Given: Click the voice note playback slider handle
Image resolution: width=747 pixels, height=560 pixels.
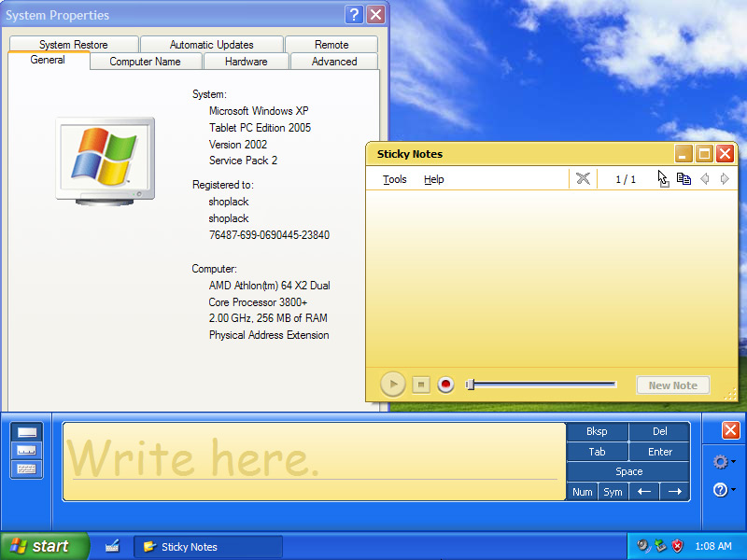Looking at the screenshot, I should 471,384.
